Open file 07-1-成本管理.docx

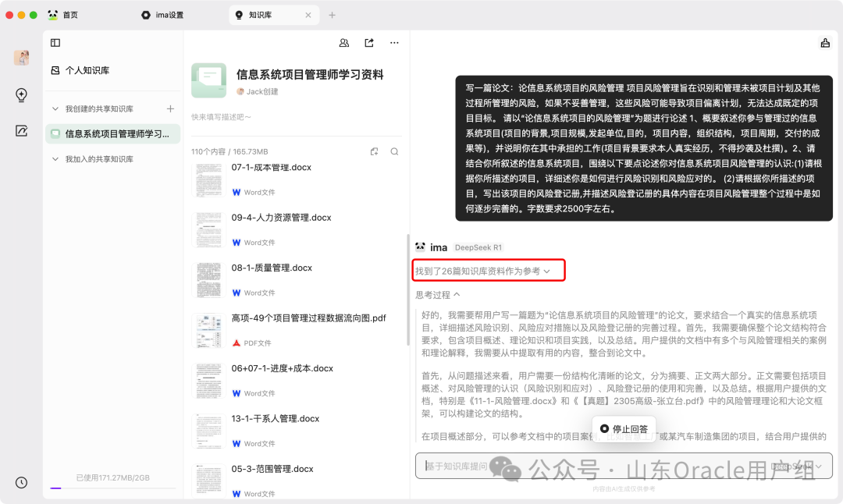click(x=272, y=167)
